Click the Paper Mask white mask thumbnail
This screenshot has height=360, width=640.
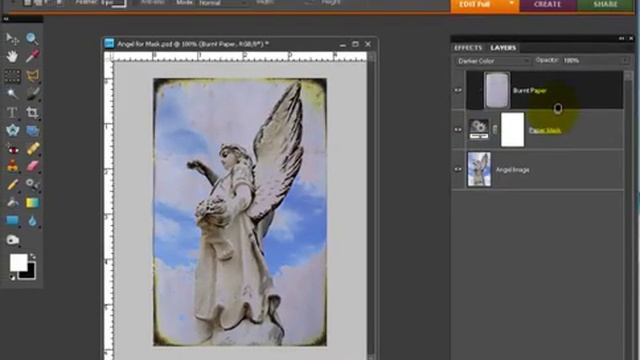(x=512, y=130)
